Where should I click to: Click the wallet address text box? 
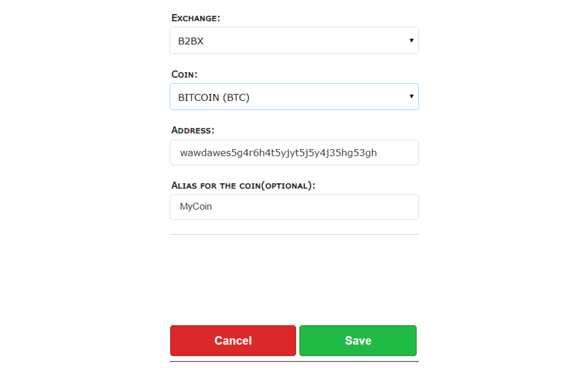point(294,152)
